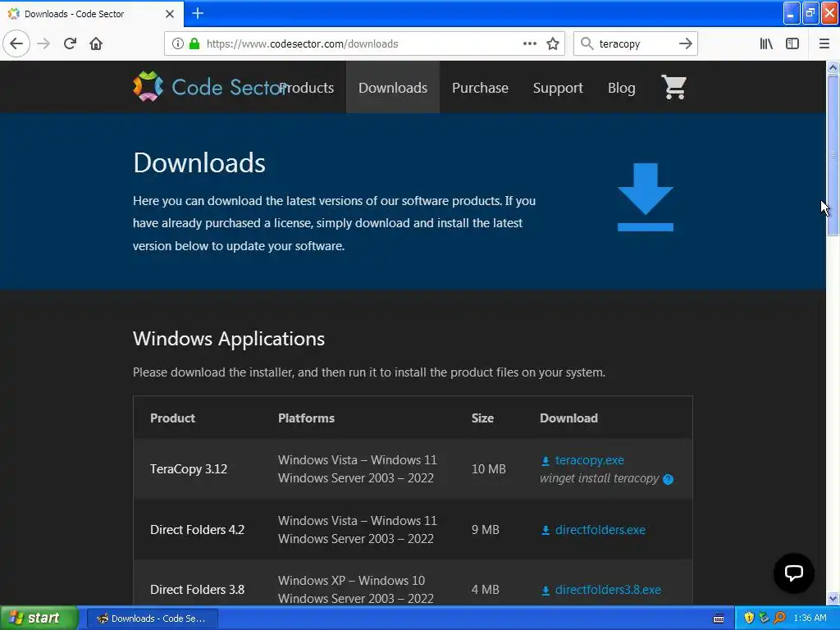Viewport: 840px width, 630px height.
Task: Download directfolders3.8.exe
Action: (608, 590)
